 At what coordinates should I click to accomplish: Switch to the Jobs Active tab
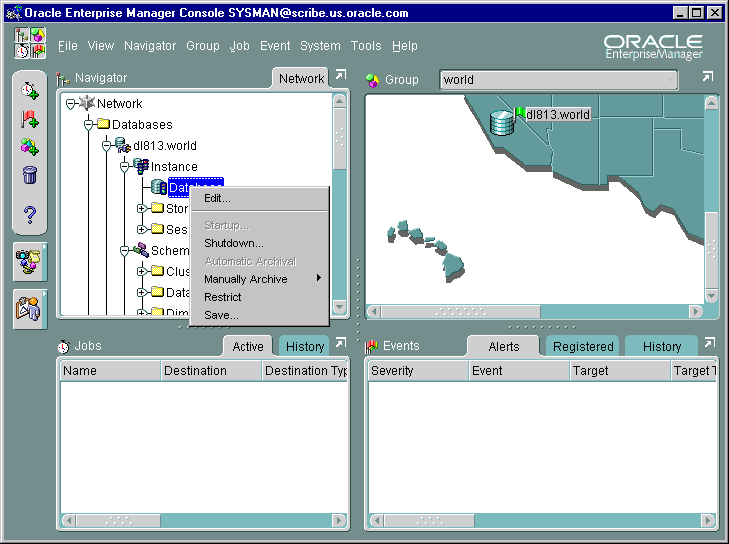tap(248, 346)
